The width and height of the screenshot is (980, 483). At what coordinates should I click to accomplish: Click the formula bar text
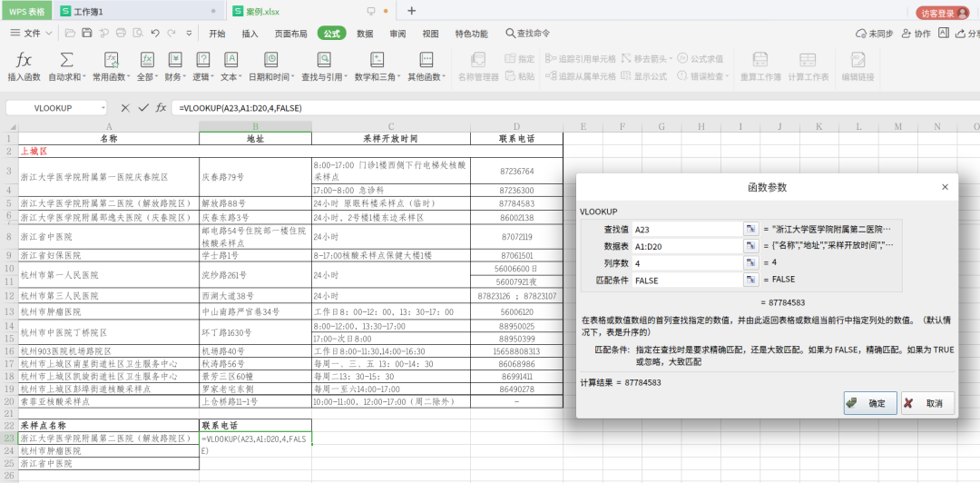(240, 108)
